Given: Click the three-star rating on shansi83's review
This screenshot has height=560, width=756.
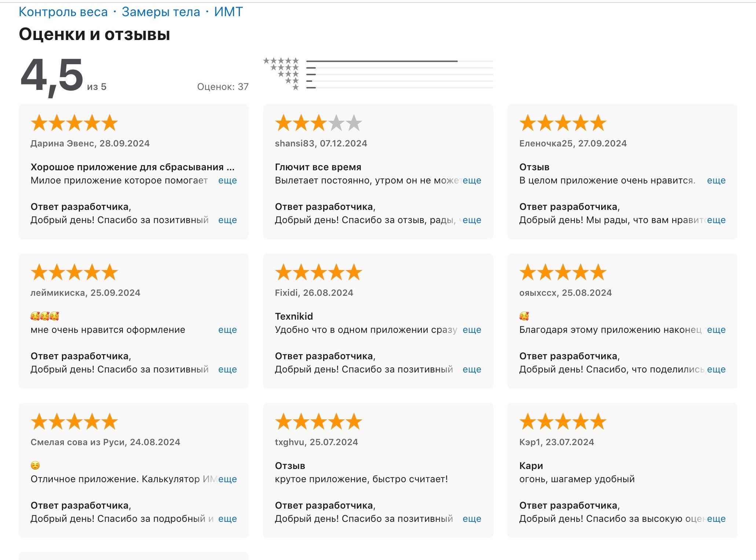Looking at the screenshot, I should pos(318,123).
